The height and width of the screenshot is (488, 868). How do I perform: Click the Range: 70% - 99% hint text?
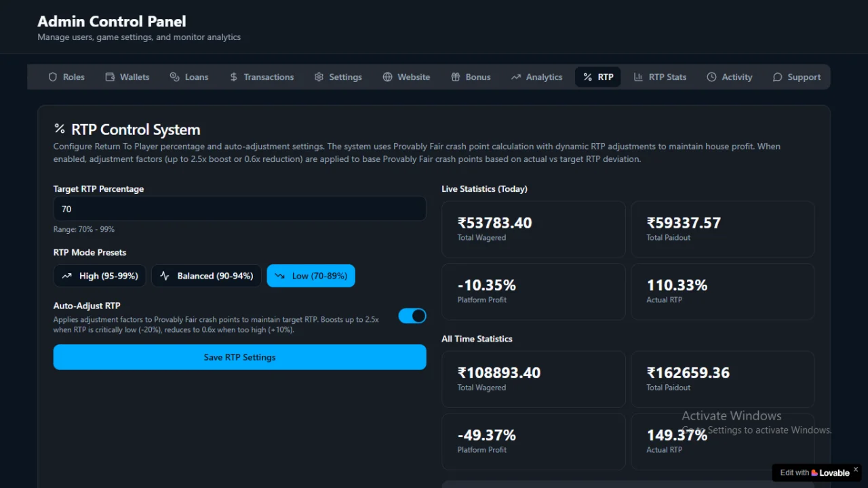pyautogui.click(x=84, y=229)
